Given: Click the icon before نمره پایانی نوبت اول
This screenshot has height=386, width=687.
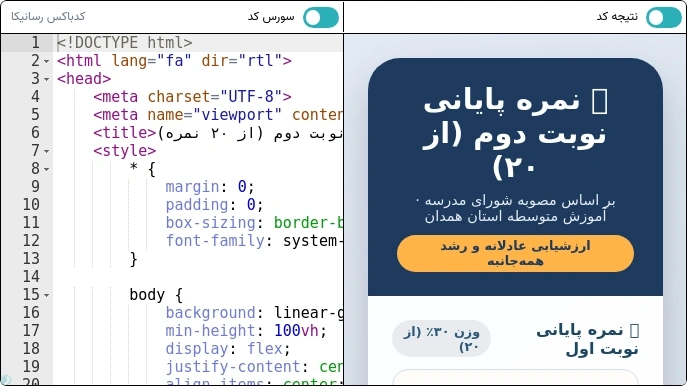Looking at the screenshot, I should coord(634,331).
